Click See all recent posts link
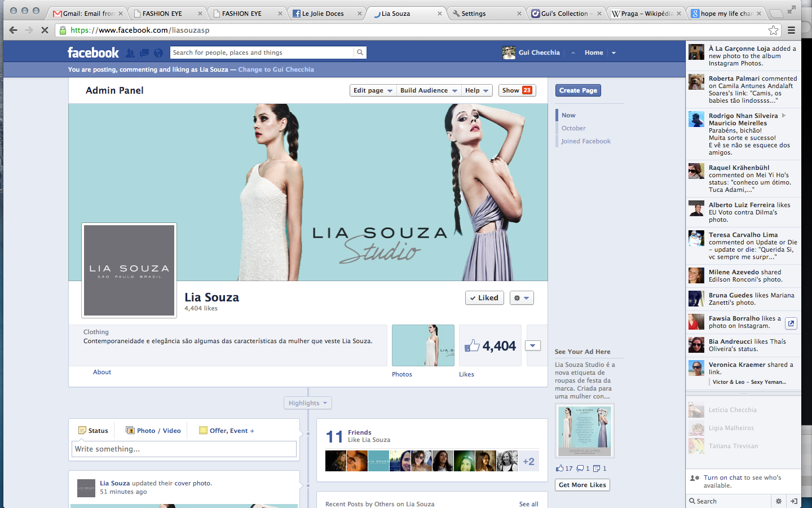 coord(528,504)
